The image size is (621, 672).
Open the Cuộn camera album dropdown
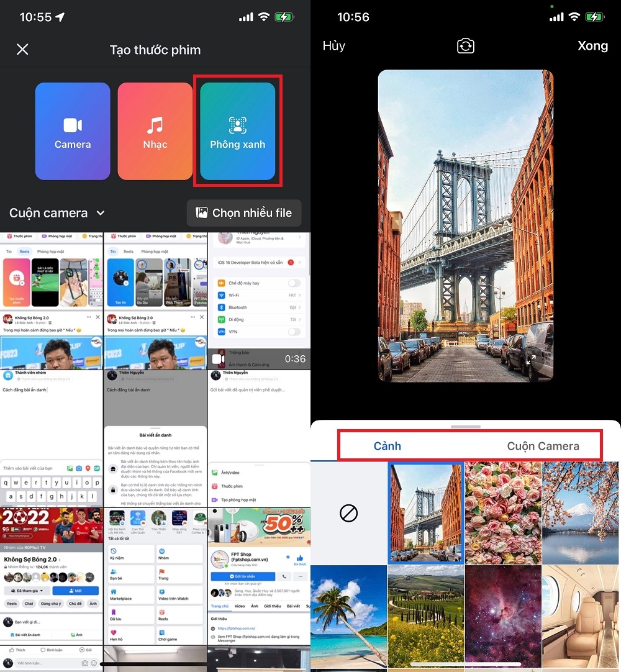(x=57, y=212)
